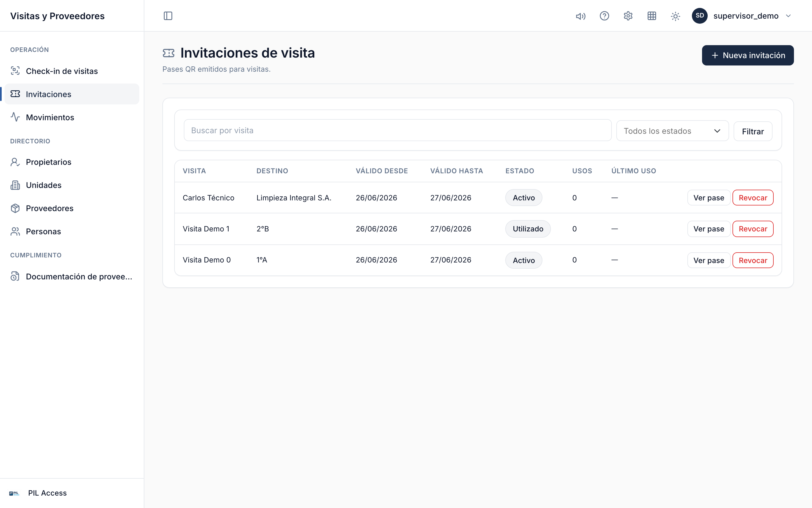The width and height of the screenshot is (812, 508).
Task: Open Todos los estados dropdown
Action: (672, 131)
